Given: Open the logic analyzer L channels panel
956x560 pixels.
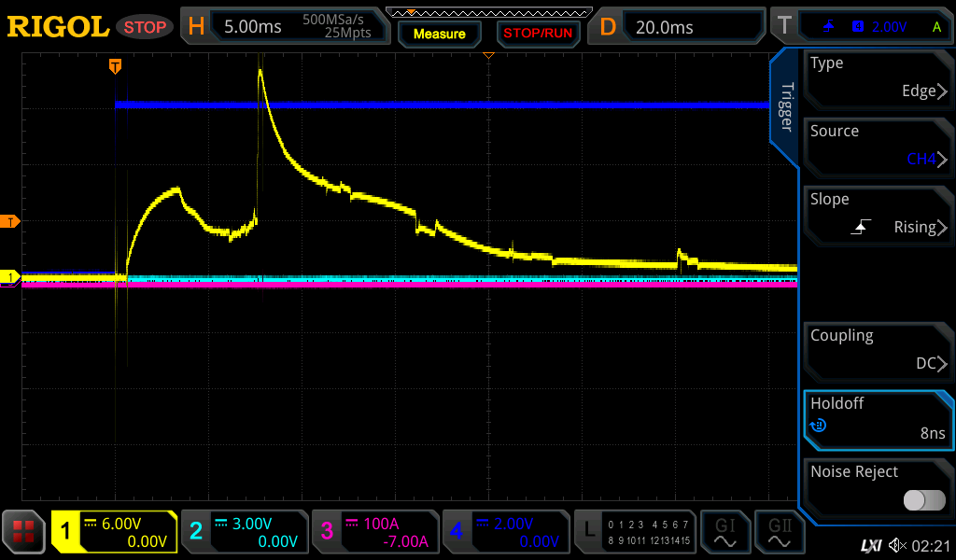Looking at the screenshot, I should (634, 532).
